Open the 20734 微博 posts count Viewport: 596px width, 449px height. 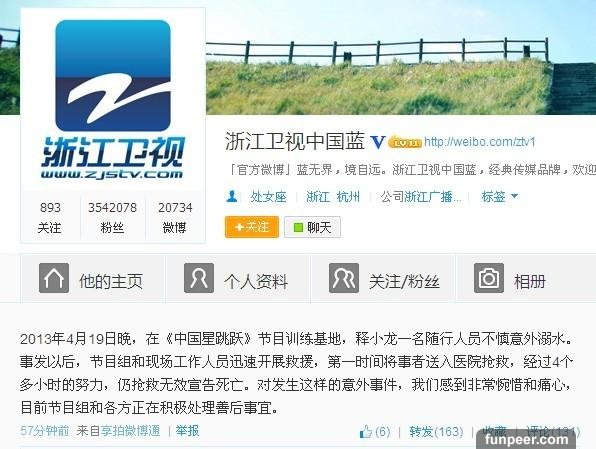[175, 217]
